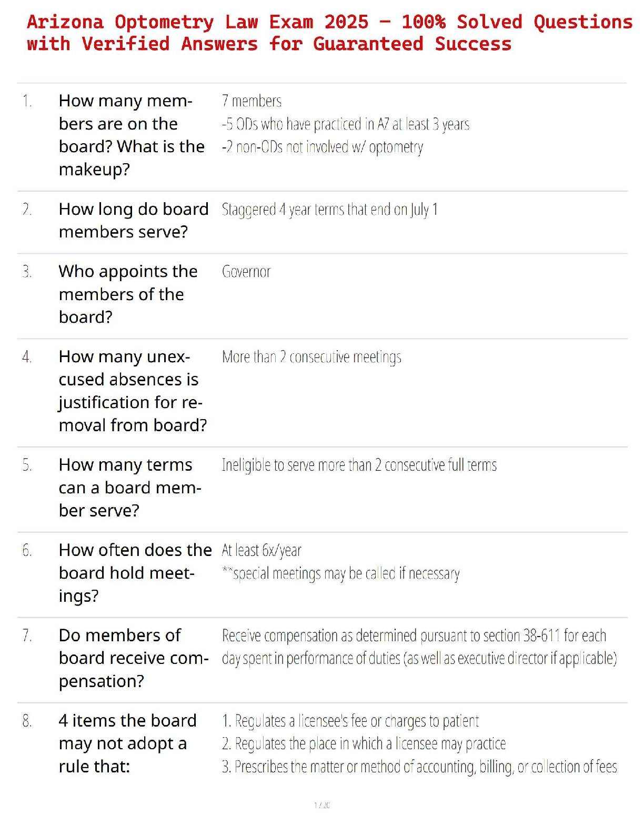This screenshot has height=834, width=644.
Task: Click the 'At least 6x/year' answer
Action: [261, 551]
